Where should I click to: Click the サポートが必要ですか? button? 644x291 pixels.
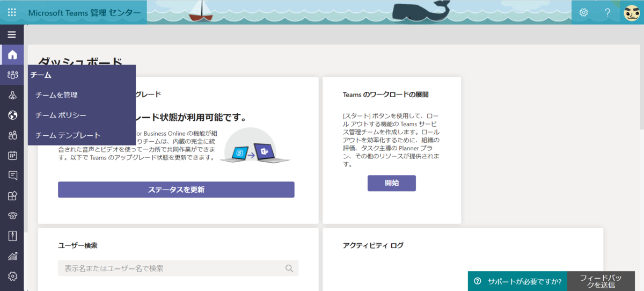(517, 281)
